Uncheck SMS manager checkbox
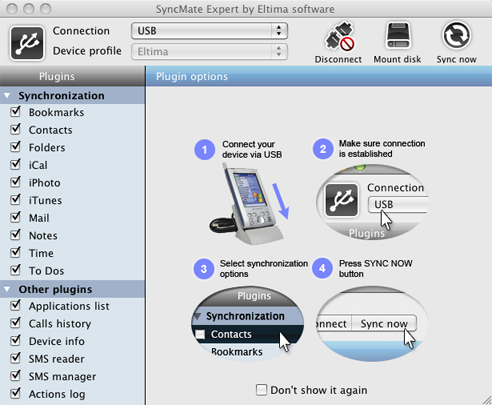The height and width of the screenshot is (405, 492). pos(15,376)
